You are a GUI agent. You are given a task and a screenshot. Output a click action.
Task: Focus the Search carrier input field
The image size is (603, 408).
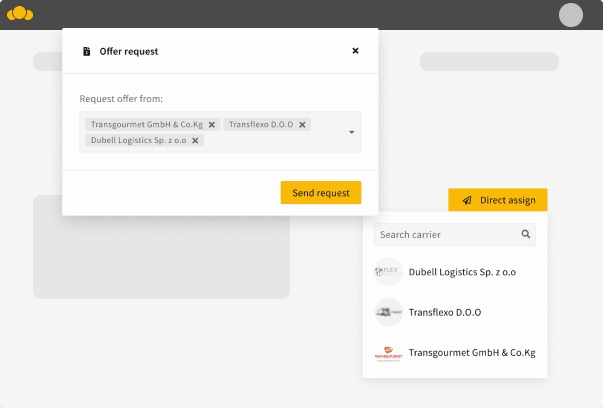coord(445,235)
